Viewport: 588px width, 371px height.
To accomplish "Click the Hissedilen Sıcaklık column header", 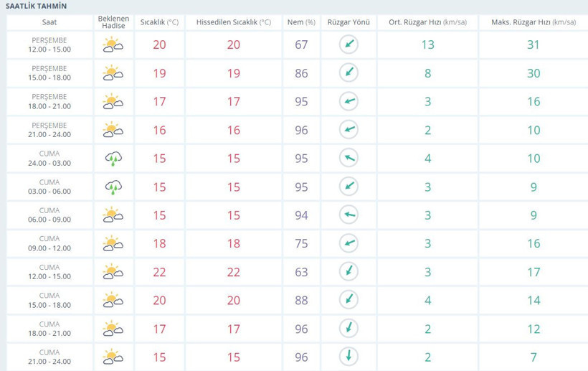I will pyautogui.click(x=233, y=22).
